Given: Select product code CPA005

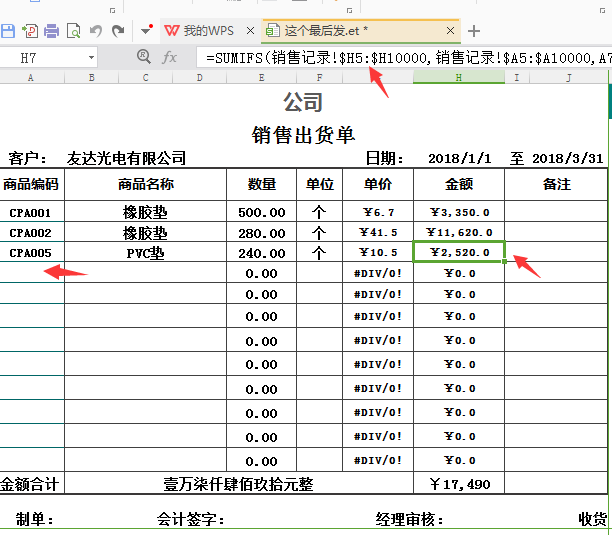Looking at the screenshot, I should 30,253.
